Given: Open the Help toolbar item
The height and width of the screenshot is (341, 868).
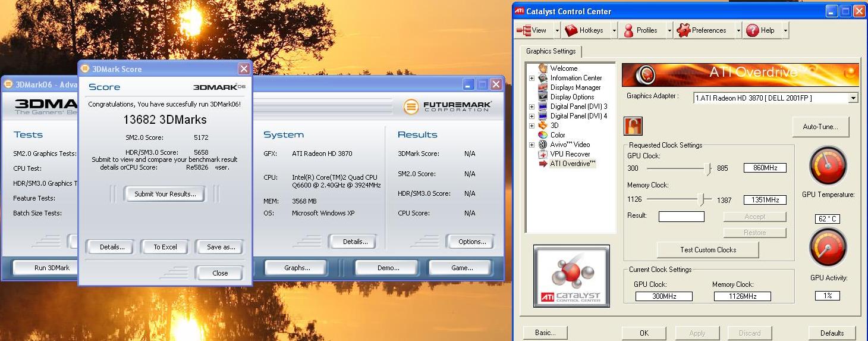Looking at the screenshot, I should 761,30.
